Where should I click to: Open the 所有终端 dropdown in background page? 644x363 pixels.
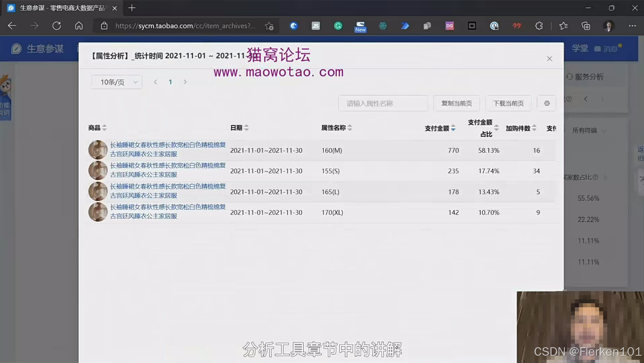pos(589,130)
